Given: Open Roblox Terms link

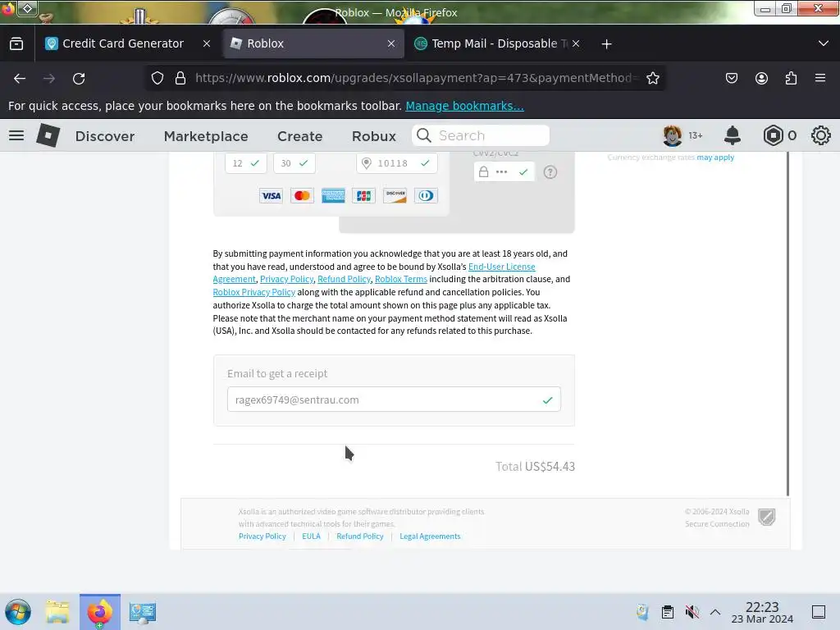Looking at the screenshot, I should point(400,279).
